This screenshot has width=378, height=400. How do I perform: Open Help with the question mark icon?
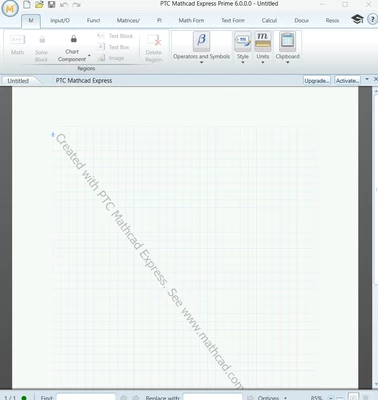coord(372,19)
